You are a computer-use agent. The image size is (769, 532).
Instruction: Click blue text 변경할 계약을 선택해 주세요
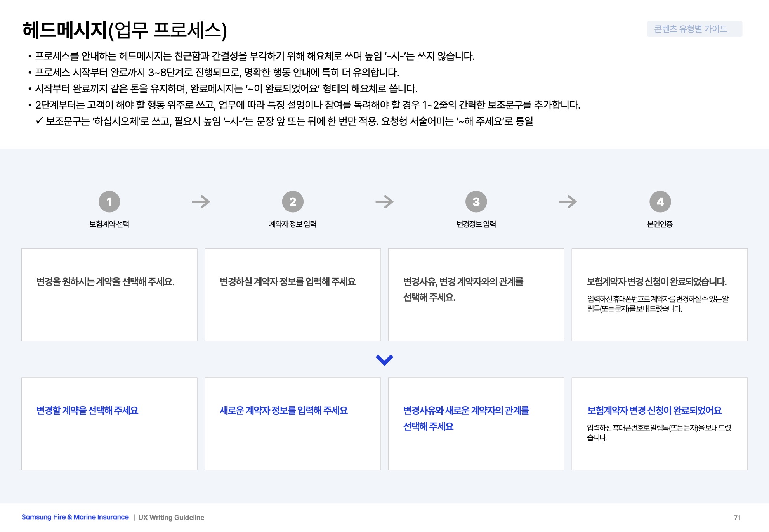point(87,411)
